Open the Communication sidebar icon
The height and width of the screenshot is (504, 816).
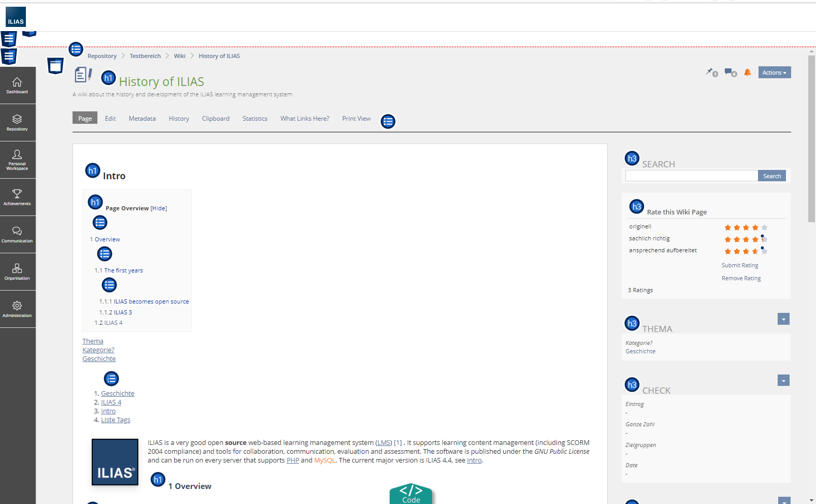pos(17,235)
